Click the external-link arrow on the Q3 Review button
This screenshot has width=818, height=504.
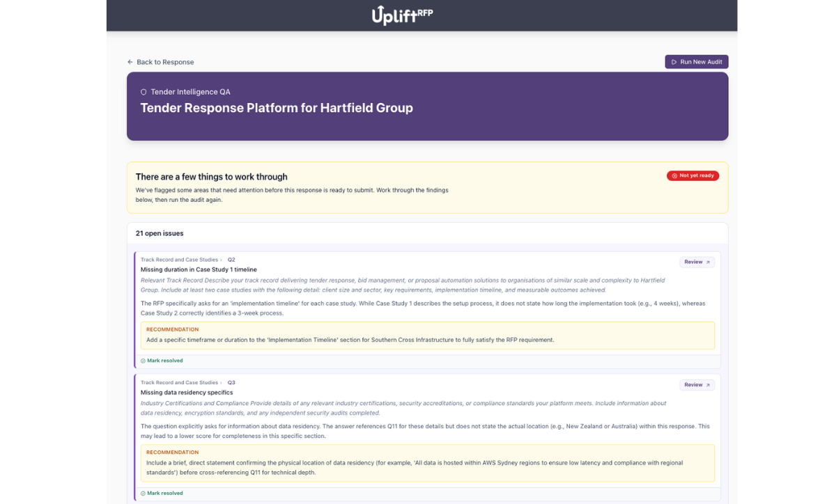(708, 384)
